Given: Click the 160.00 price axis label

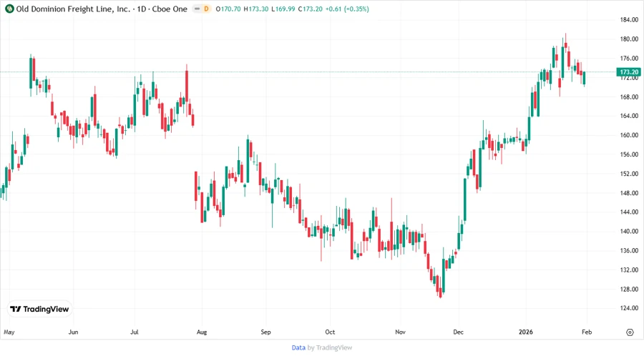Looking at the screenshot, I should [629, 135].
